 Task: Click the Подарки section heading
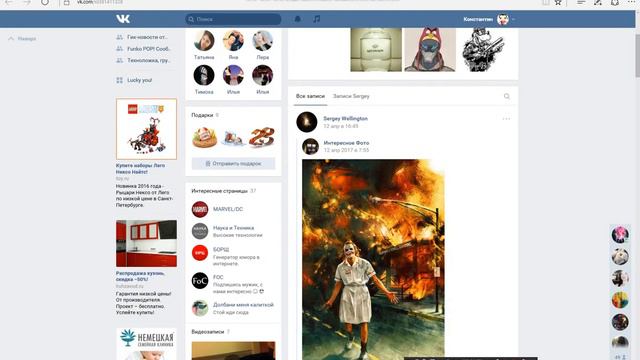point(202,115)
